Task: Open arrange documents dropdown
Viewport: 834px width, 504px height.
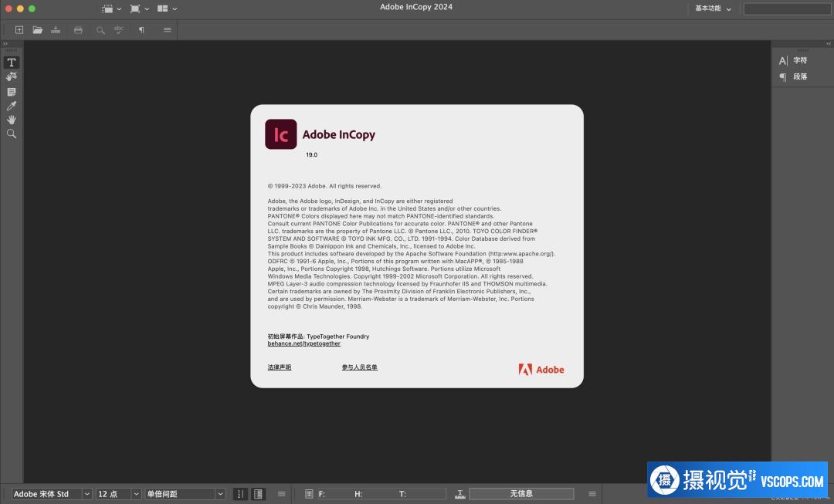Action: click(x=167, y=8)
